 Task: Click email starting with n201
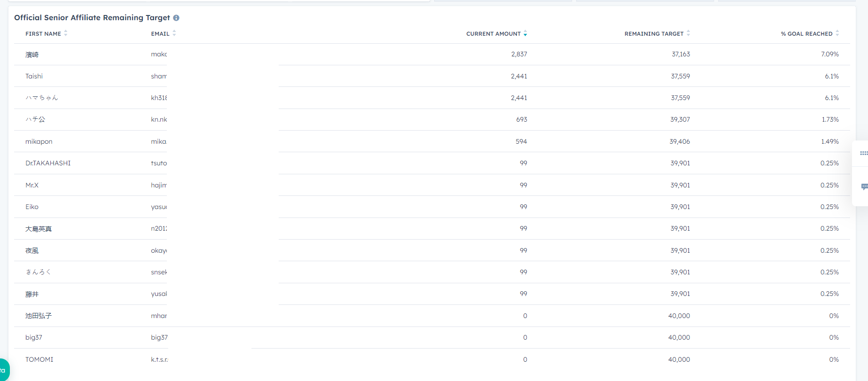(x=159, y=229)
